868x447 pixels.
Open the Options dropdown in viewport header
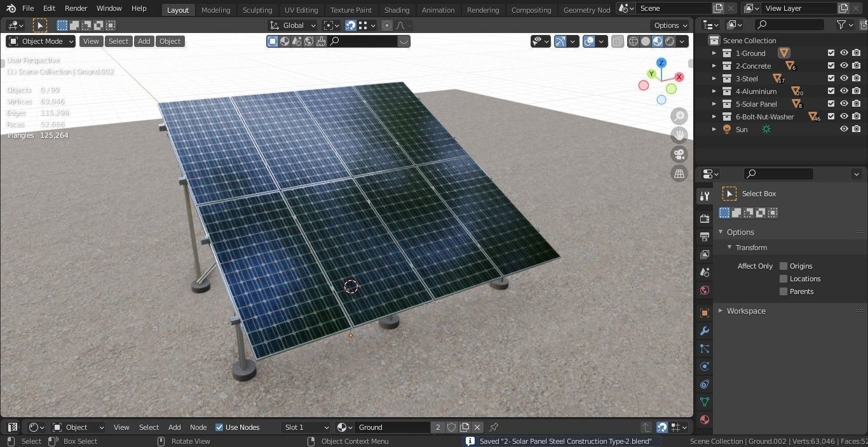670,25
